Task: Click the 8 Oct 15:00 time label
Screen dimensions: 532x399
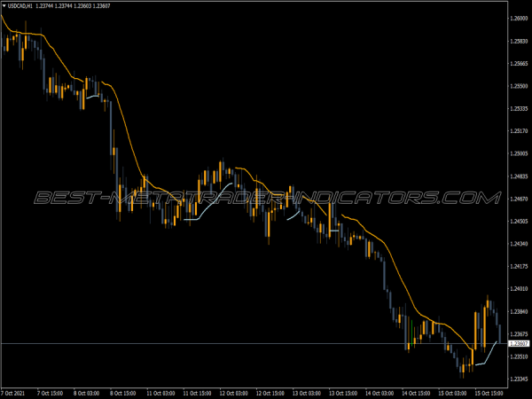Action: pos(123,393)
